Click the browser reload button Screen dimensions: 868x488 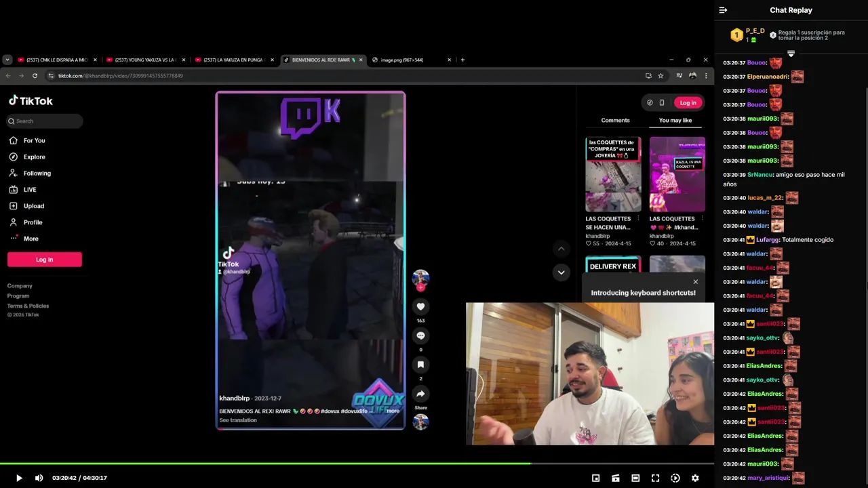coord(35,76)
